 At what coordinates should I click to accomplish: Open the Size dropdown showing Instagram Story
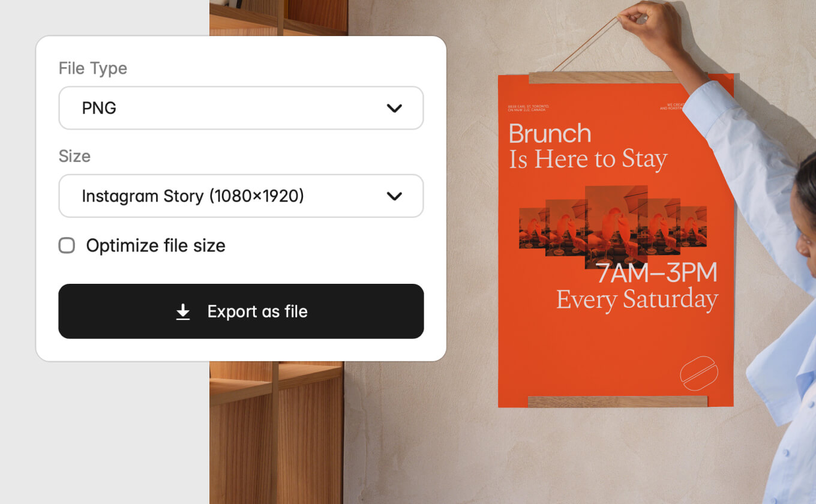tap(241, 196)
